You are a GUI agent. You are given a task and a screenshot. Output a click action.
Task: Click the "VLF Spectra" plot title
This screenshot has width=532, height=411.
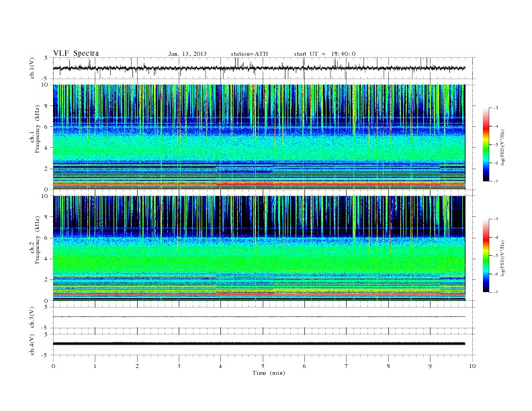76,53
